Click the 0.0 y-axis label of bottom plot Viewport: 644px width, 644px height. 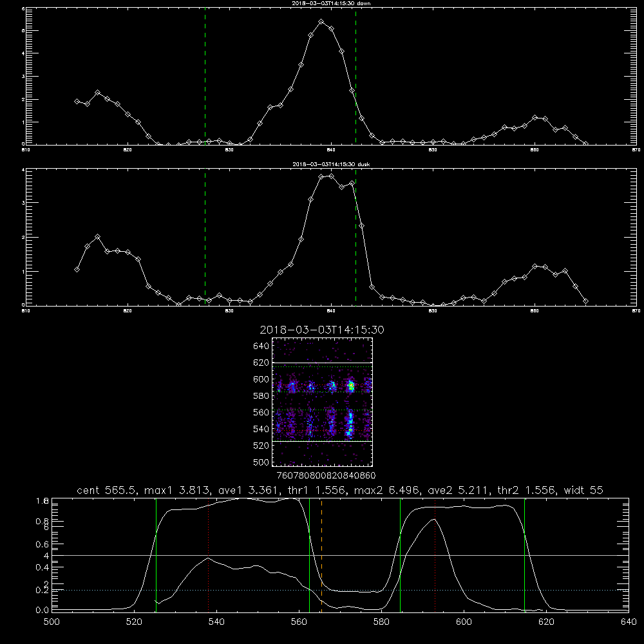click(x=43, y=610)
